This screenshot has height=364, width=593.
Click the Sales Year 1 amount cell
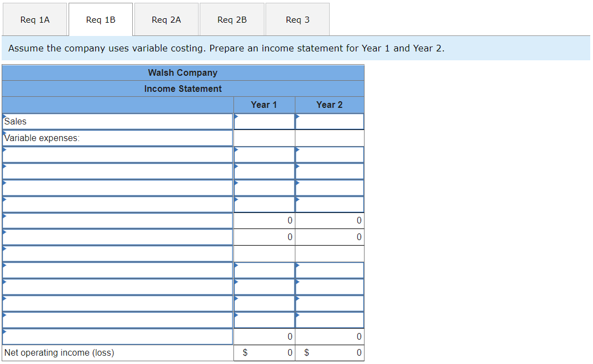[266, 121]
